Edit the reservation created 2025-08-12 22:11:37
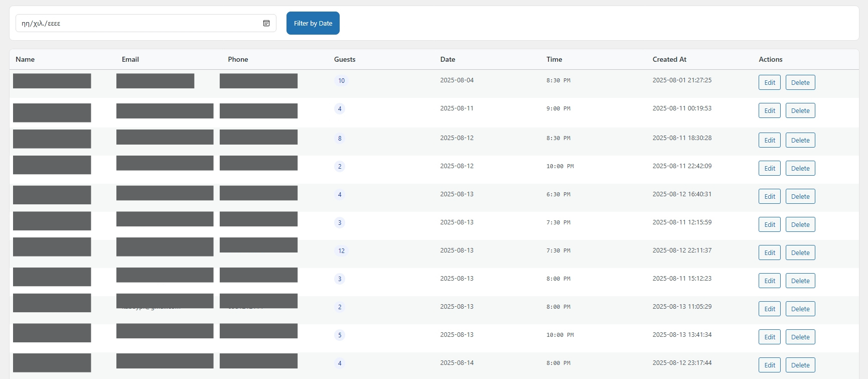The height and width of the screenshot is (379, 868). pos(770,252)
